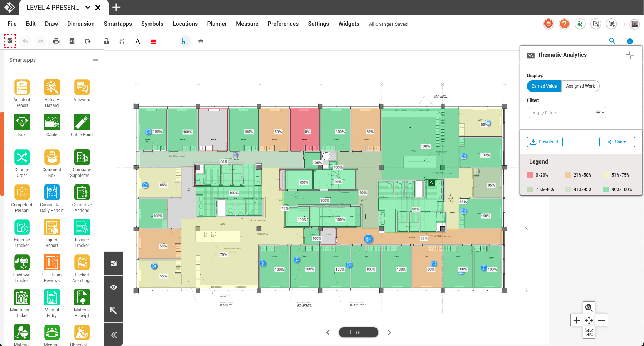Screen dimensions: 644x346
Task: Select the text tool 'A' icon
Action: [x=138, y=41]
